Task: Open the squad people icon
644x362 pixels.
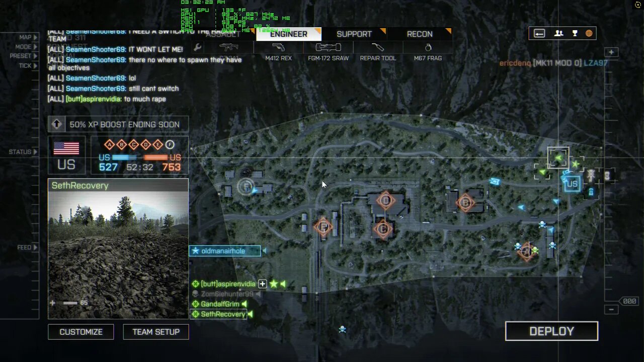Action: 558,34
